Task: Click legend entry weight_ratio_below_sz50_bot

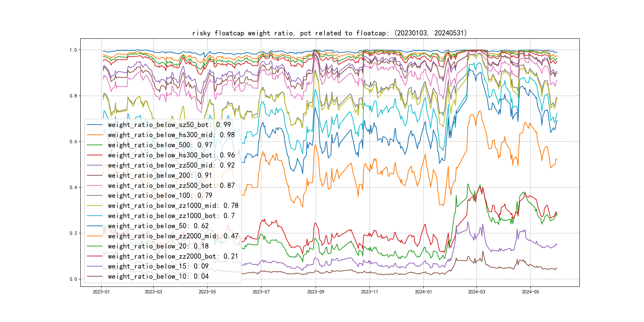Action: [169, 124]
